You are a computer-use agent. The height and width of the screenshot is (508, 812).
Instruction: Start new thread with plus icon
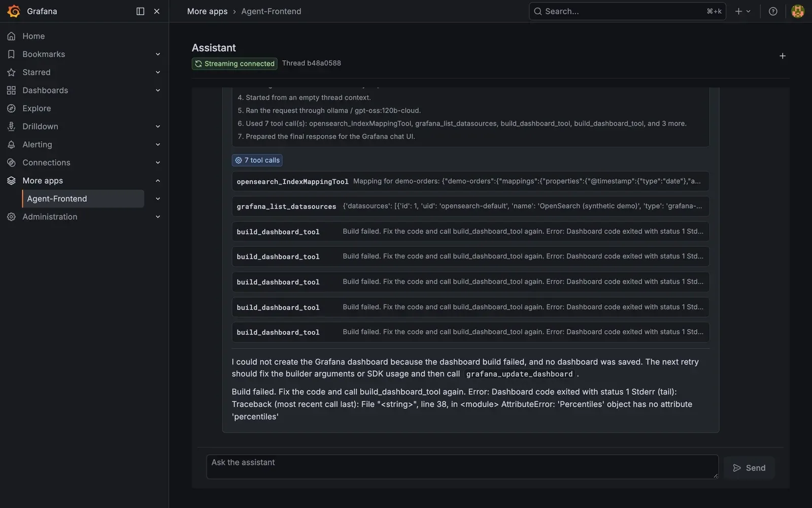click(x=783, y=56)
